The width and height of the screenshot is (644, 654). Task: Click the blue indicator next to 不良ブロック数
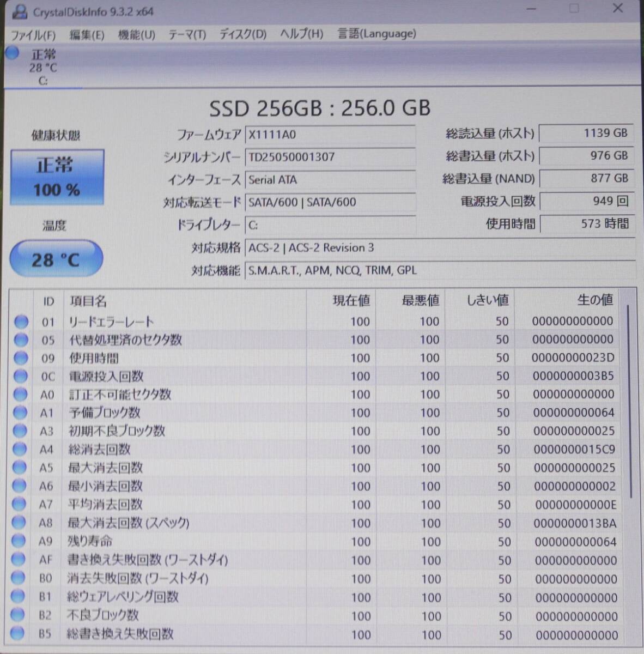[x=21, y=615]
